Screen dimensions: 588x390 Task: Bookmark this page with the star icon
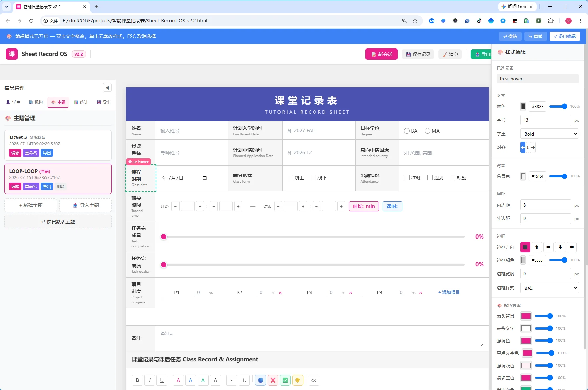click(415, 21)
